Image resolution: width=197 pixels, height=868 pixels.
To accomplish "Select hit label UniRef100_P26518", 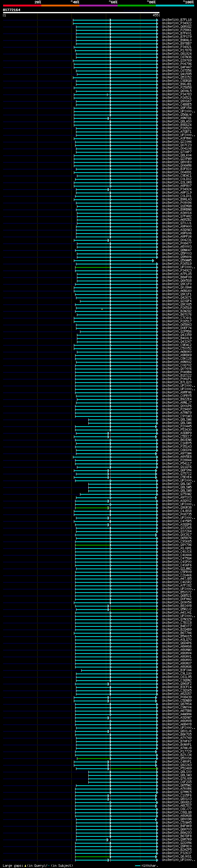I will (177, 308).
